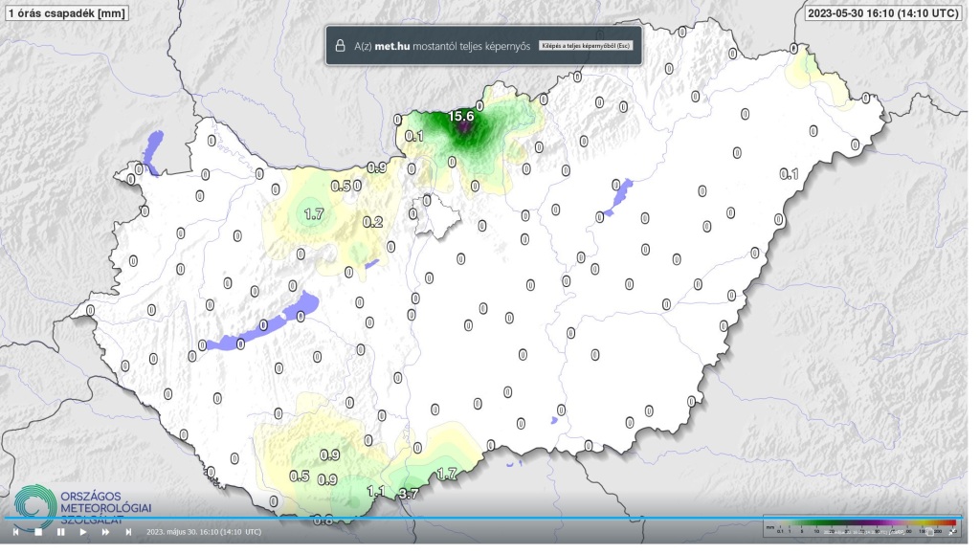The image size is (980, 554).
Task: Stop the precipitation animation
Action: click(38, 532)
